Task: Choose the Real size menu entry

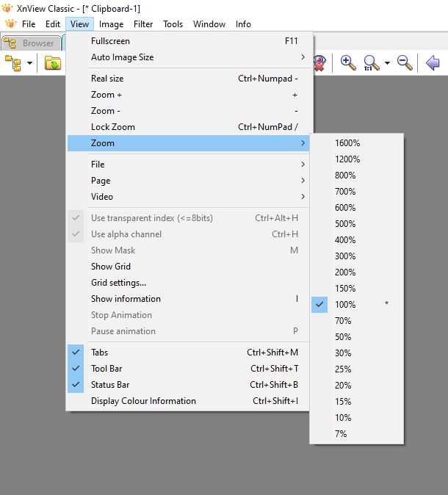Action: coord(189,79)
